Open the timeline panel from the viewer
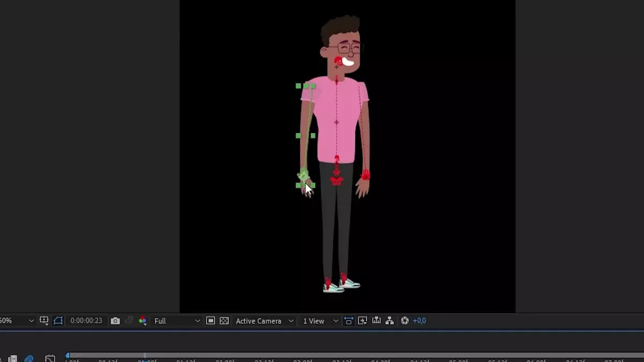The height and width of the screenshot is (362, 644). (x=376, y=321)
